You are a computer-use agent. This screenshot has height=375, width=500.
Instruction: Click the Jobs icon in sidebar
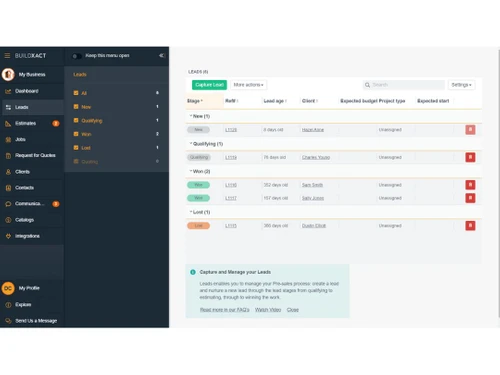point(8,140)
